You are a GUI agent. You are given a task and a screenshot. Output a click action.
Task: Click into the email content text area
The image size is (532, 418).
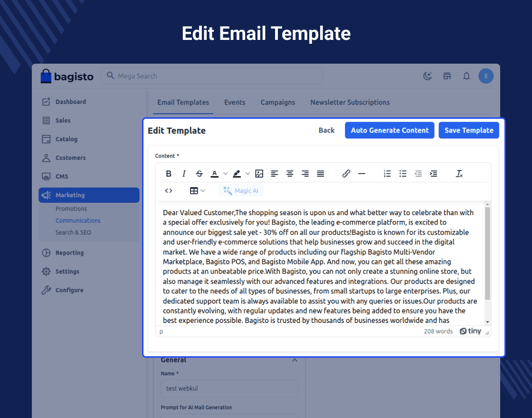tap(320, 264)
